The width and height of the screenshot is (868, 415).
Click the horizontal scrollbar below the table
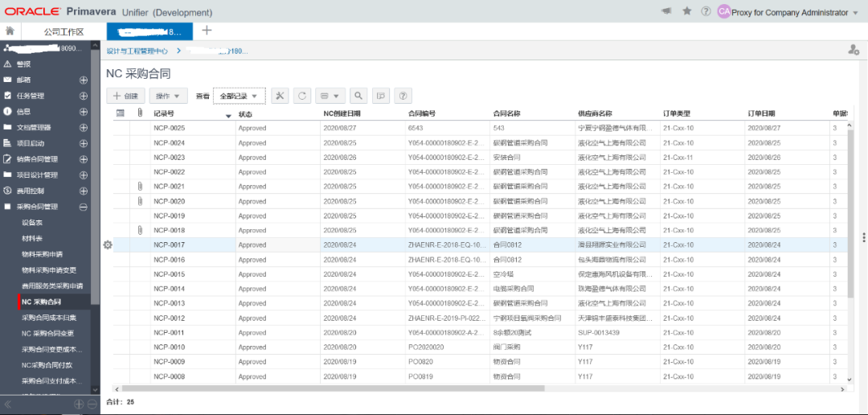(334, 388)
